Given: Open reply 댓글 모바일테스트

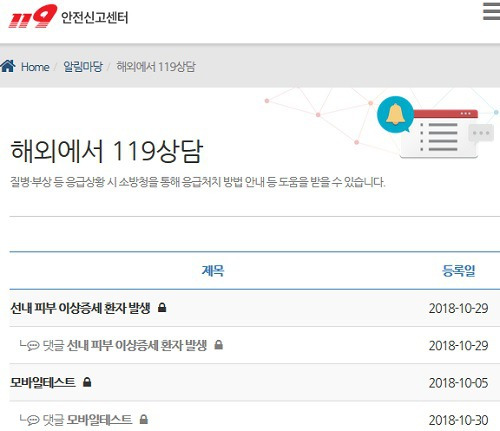Looking at the screenshot, I should pyautogui.click(x=87, y=420).
